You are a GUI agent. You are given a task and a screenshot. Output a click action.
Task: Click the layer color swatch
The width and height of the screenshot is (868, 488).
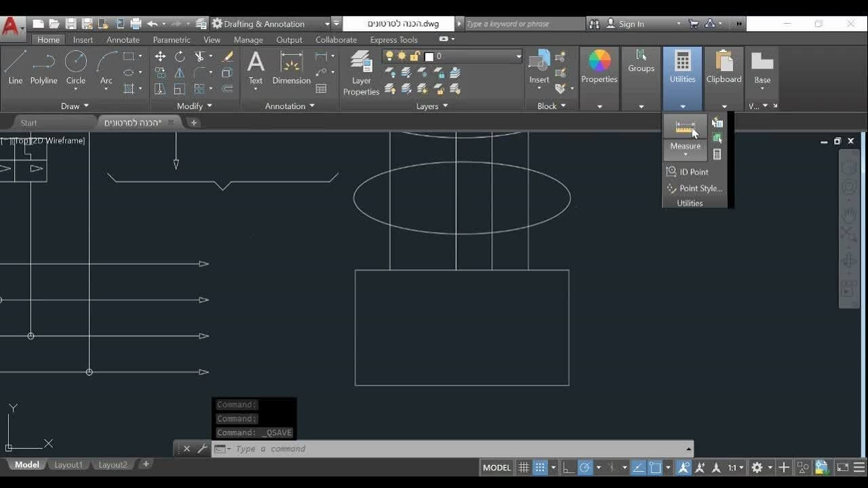click(x=429, y=56)
